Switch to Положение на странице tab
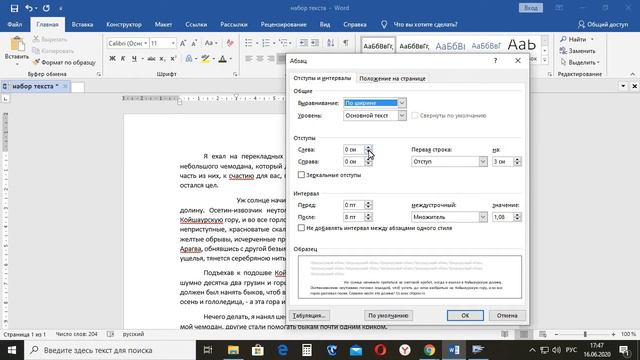This screenshot has width=640, height=360. click(392, 78)
